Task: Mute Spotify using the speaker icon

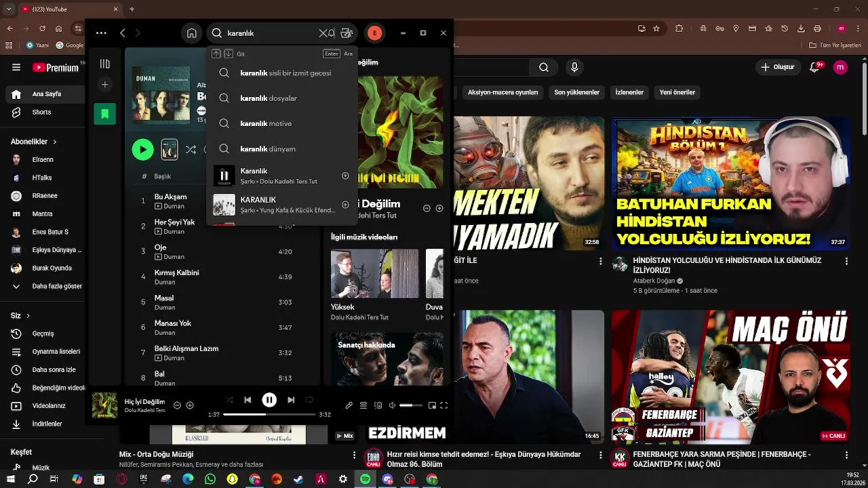Action: coord(392,405)
